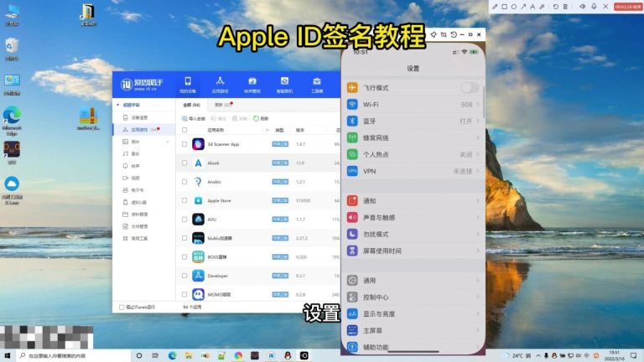The image size is (644, 362).
Task: Open the virtual U-disk item in sidebar
Action: pyautogui.click(x=135, y=202)
